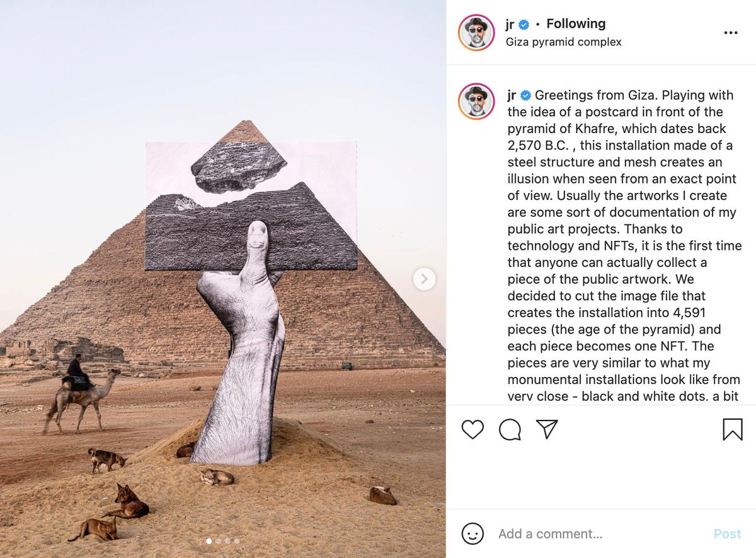Open jr profile picture beside the caption
Image resolution: width=756 pixels, height=558 pixels.
(476, 102)
